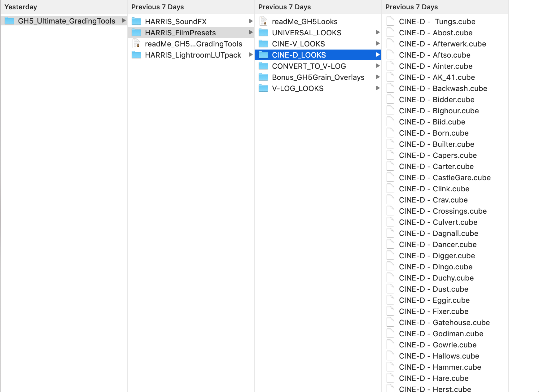This screenshot has width=539, height=392.
Task: Select the file name CINE-D - Dagnall.cube
Action: pyautogui.click(x=439, y=233)
